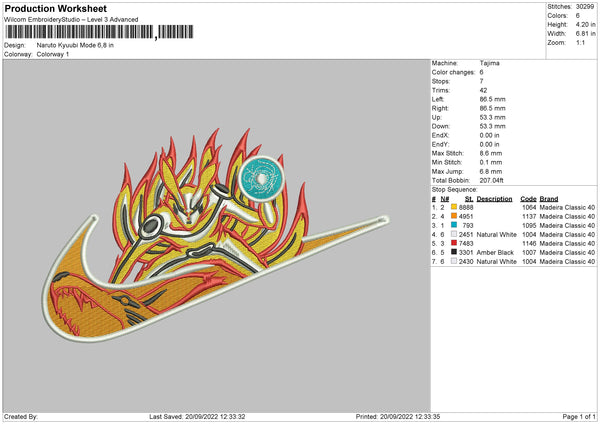Click code 1007 in the Amber Black row
The width and height of the screenshot is (600, 424).
pyautogui.click(x=529, y=253)
